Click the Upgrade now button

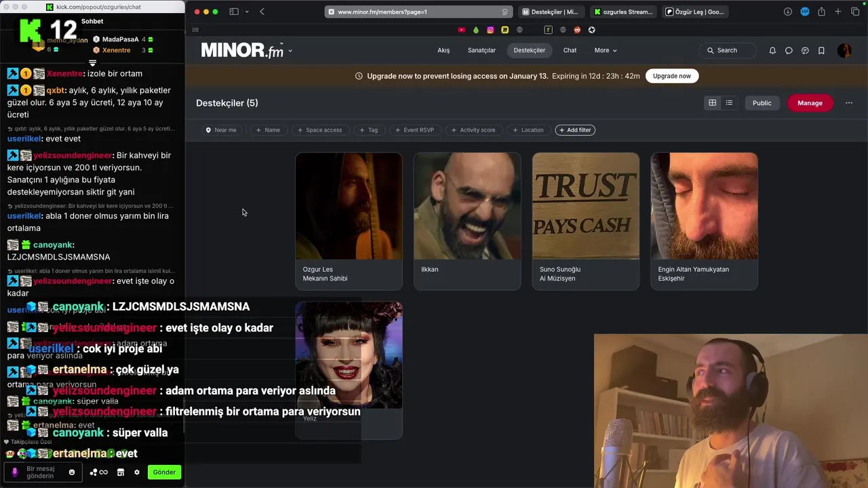click(672, 76)
